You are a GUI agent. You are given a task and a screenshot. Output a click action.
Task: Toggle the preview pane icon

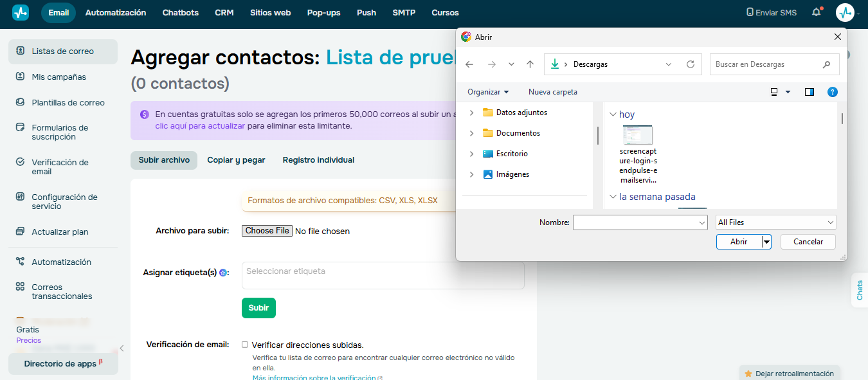(809, 92)
